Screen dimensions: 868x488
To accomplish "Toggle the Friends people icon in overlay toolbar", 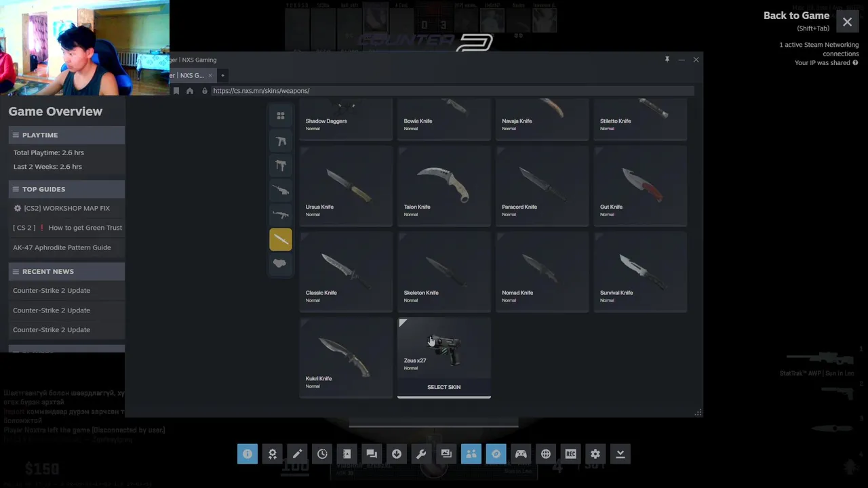I will [471, 454].
